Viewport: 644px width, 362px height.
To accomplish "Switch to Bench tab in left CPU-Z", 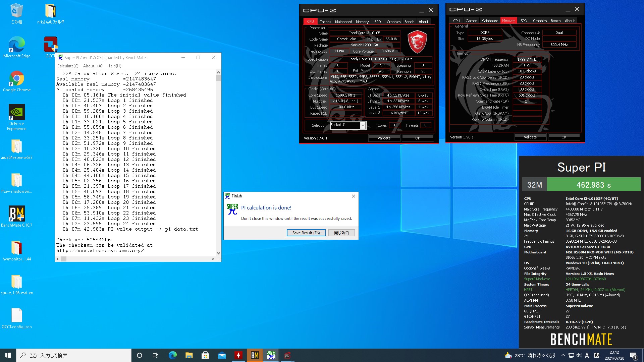I will (x=409, y=21).
